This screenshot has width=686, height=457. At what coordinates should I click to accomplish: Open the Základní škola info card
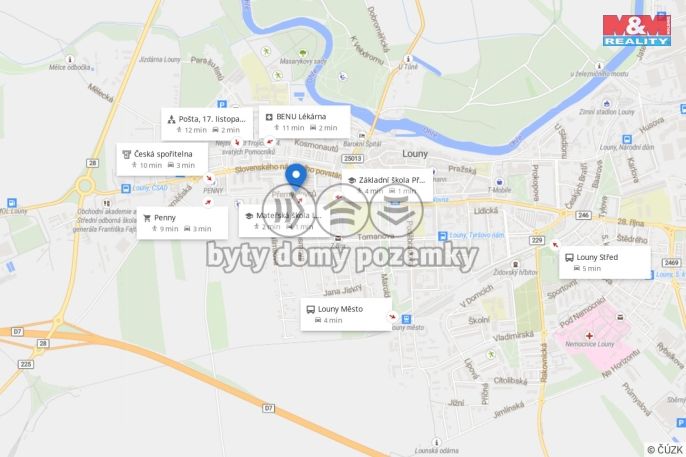click(x=388, y=185)
